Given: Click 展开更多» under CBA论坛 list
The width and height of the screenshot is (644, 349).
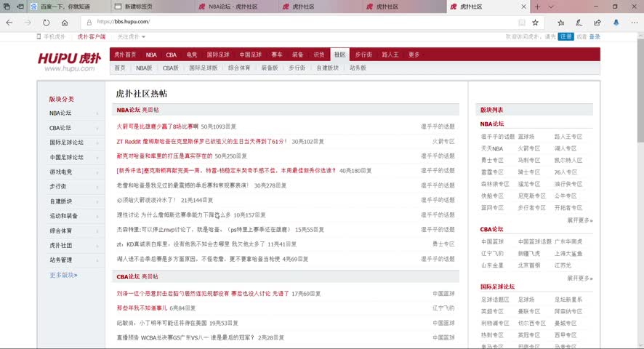Looking at the screenshot, I should (580, 278).
